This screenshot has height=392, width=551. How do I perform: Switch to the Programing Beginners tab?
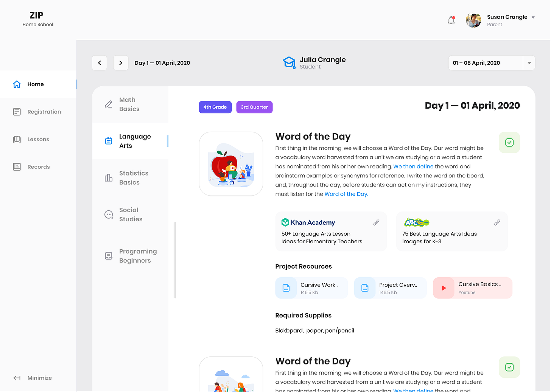[x=130, y=256]
